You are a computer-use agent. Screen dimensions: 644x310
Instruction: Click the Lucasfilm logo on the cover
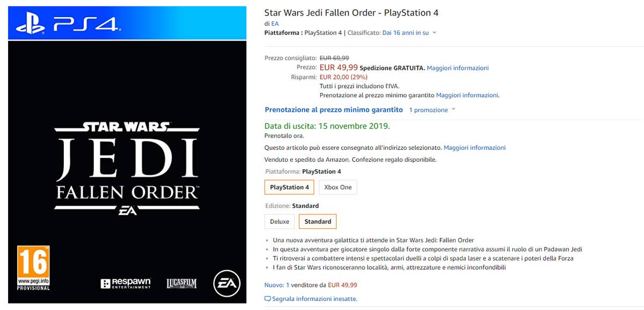tap(181, 283)
